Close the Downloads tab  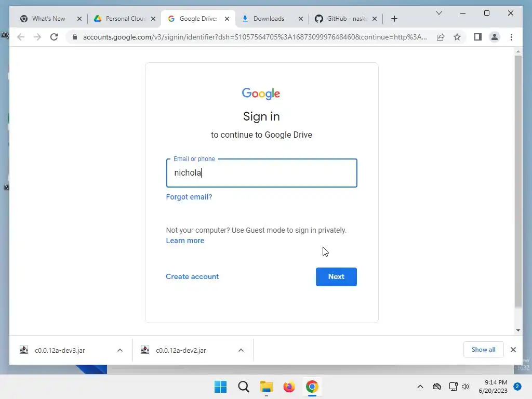(301, 19)
